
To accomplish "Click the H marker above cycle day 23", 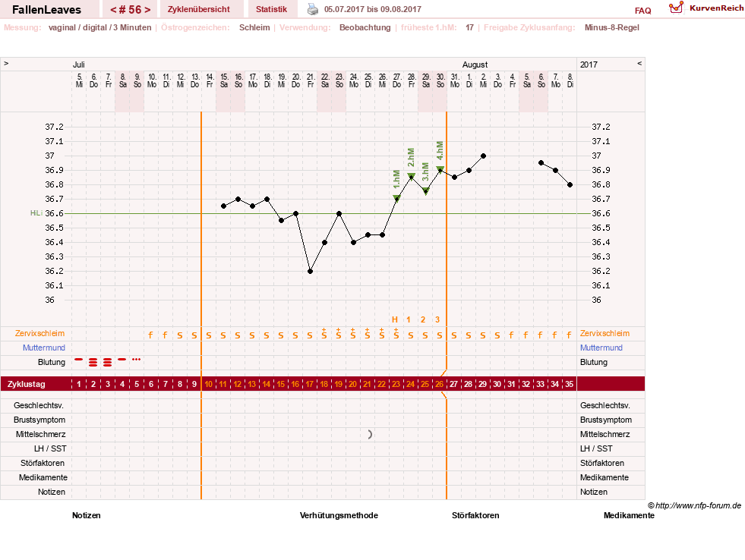I will tap(394, 319).
